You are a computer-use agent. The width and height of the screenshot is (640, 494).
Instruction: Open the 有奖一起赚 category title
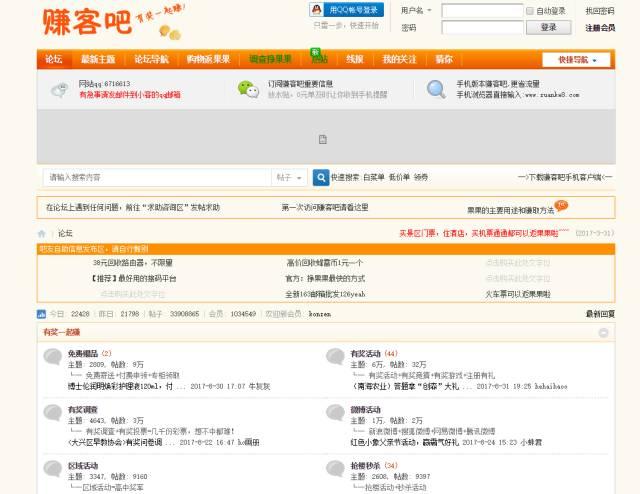(62, 332)
